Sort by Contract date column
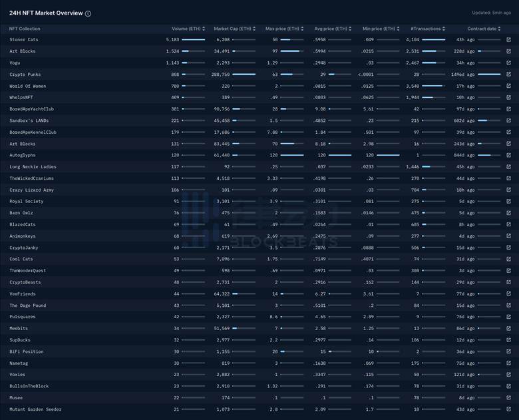 [x=484, y=29]
